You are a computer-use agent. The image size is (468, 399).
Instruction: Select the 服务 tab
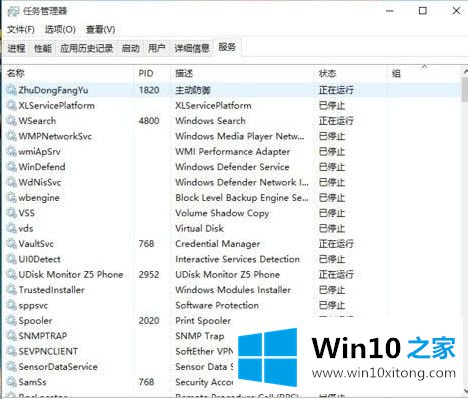[227, 47]
